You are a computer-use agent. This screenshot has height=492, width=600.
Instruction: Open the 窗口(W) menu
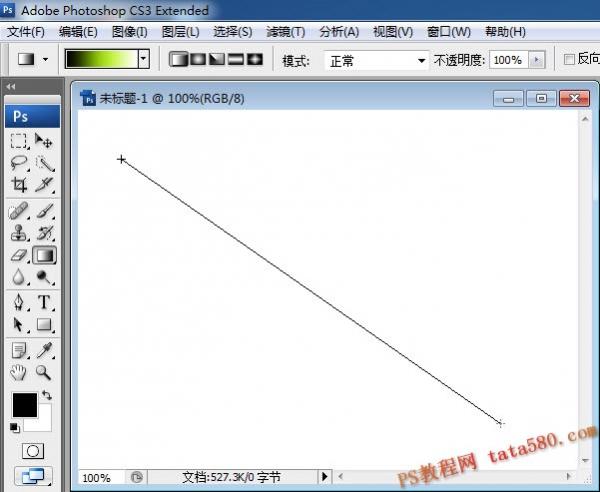point(448,32)
